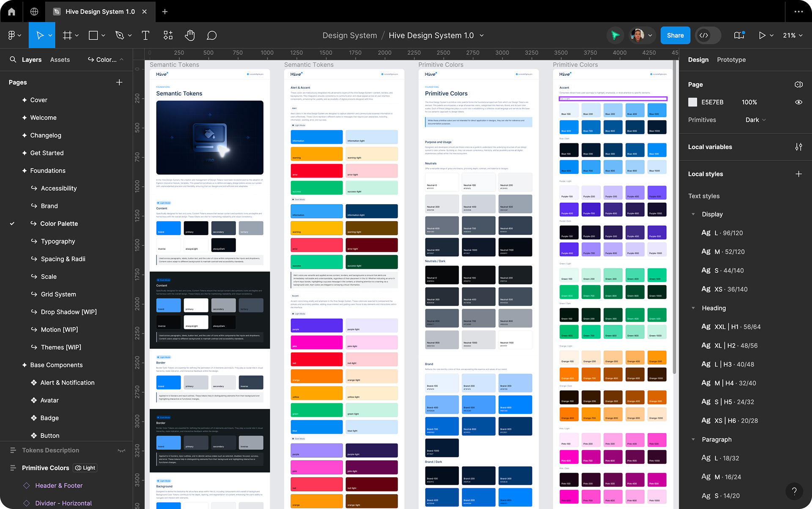Click the E5E7EB page color swatch
Screen dimensions: 812x509
[x=692, y=102]
